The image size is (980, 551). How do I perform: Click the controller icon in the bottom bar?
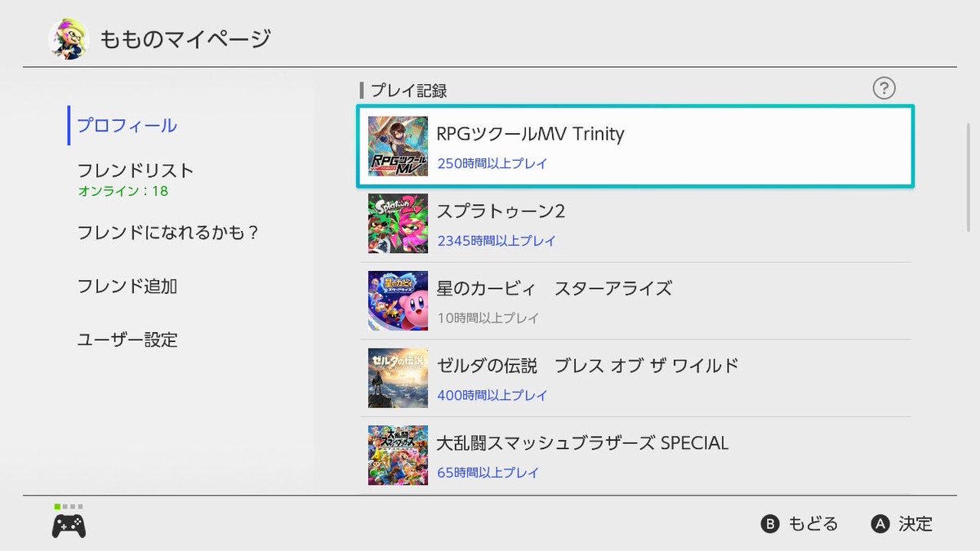coord(69,526)
